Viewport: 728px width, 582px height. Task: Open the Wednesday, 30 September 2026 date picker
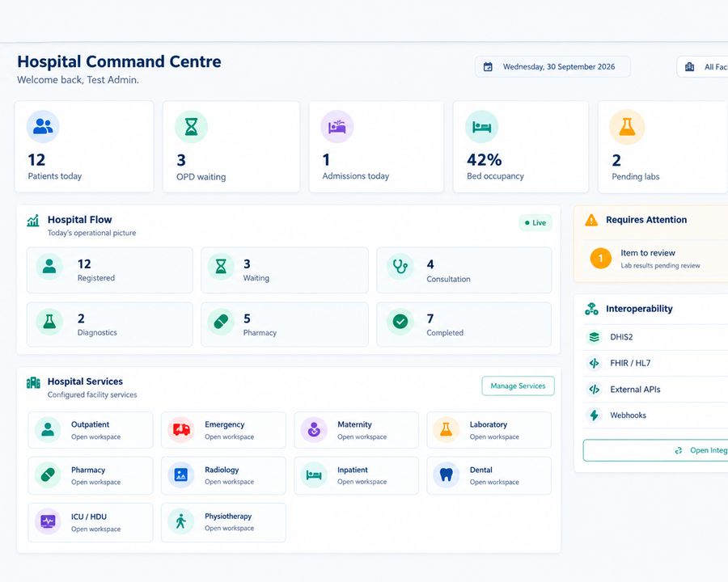tap(552, 67)
